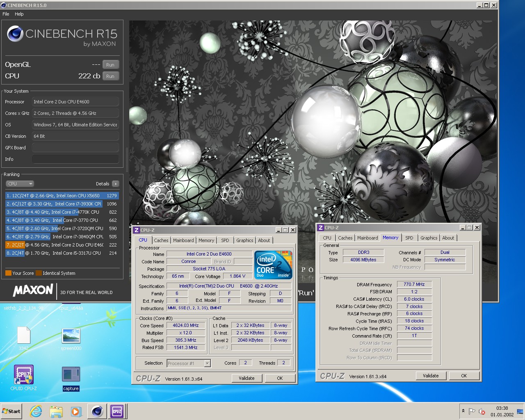Screen dimensions: 525x420
Task: Open the 3342 file desktop icon
Action: [24, 338]
